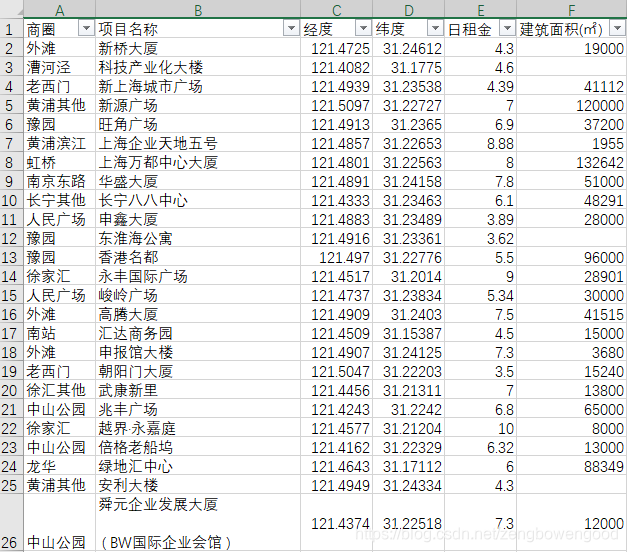Click cell containing 武康新里
The height and width of the screenshot is (552, 627).
point(198,390)
